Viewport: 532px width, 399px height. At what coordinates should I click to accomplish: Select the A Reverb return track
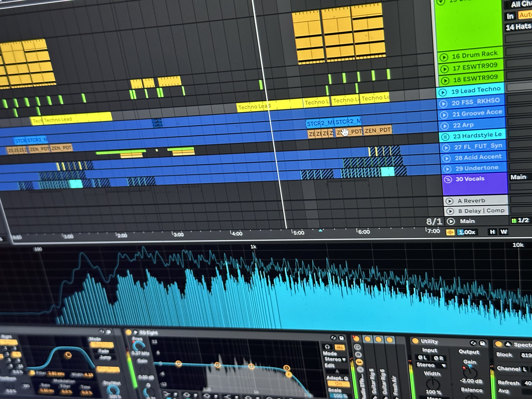(471, 201)
